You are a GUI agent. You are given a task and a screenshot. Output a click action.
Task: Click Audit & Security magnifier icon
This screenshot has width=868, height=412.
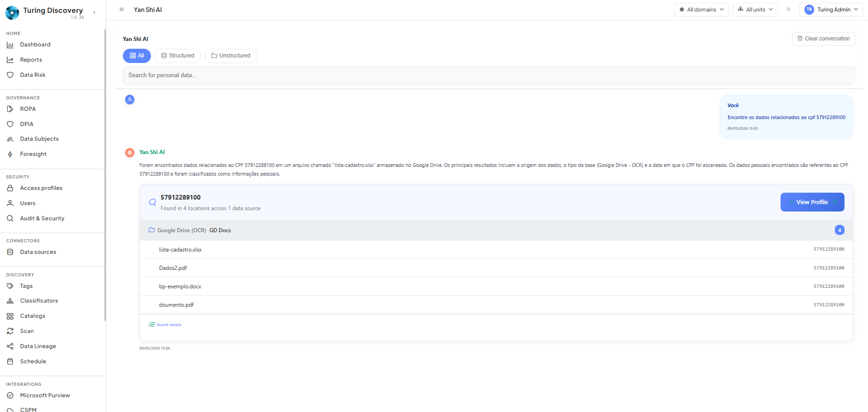point(10,218)
